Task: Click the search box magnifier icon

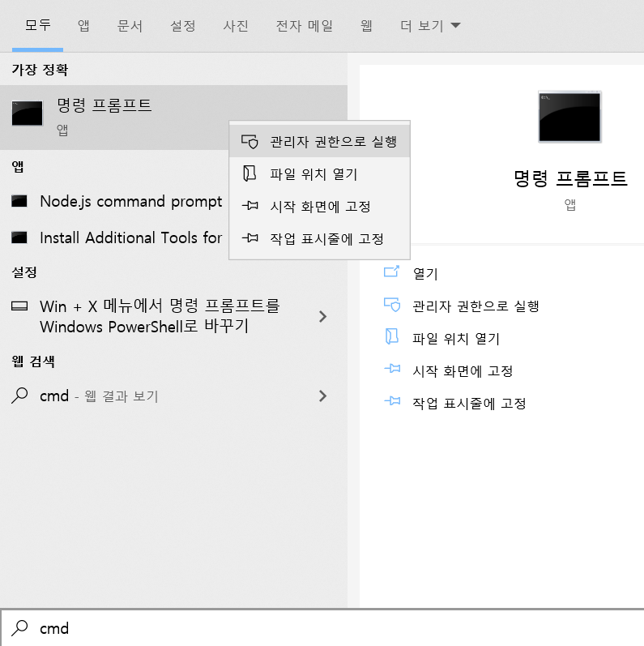Action: [19, 628]
